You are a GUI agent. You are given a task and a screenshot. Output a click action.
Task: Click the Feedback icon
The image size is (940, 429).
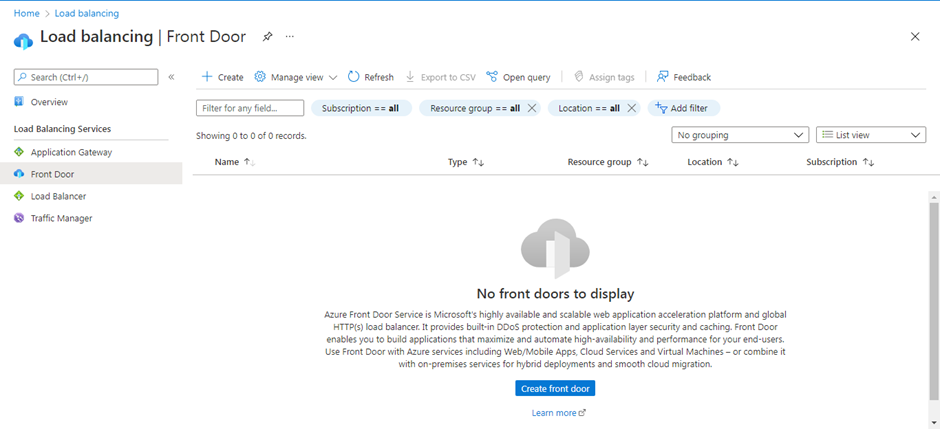[x=662, y=77]
